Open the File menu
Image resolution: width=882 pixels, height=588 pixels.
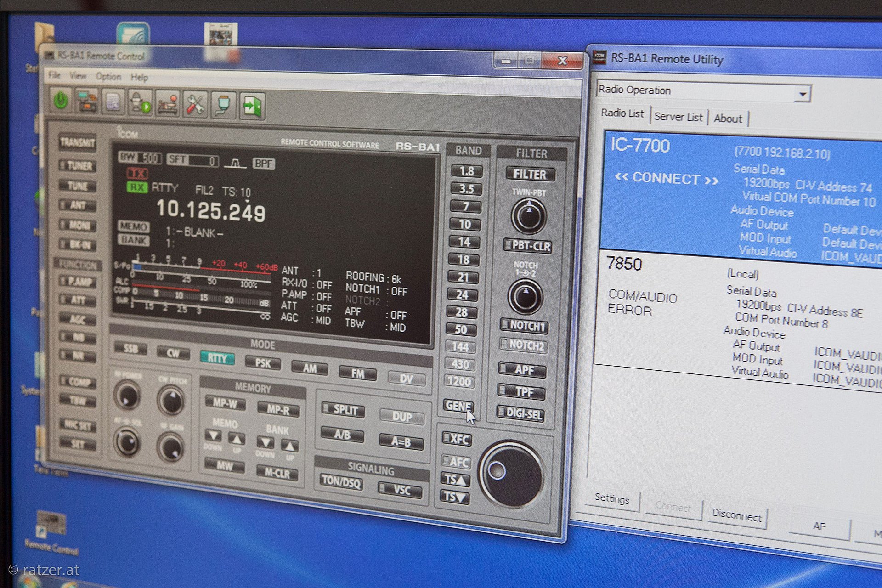(54, 75)
